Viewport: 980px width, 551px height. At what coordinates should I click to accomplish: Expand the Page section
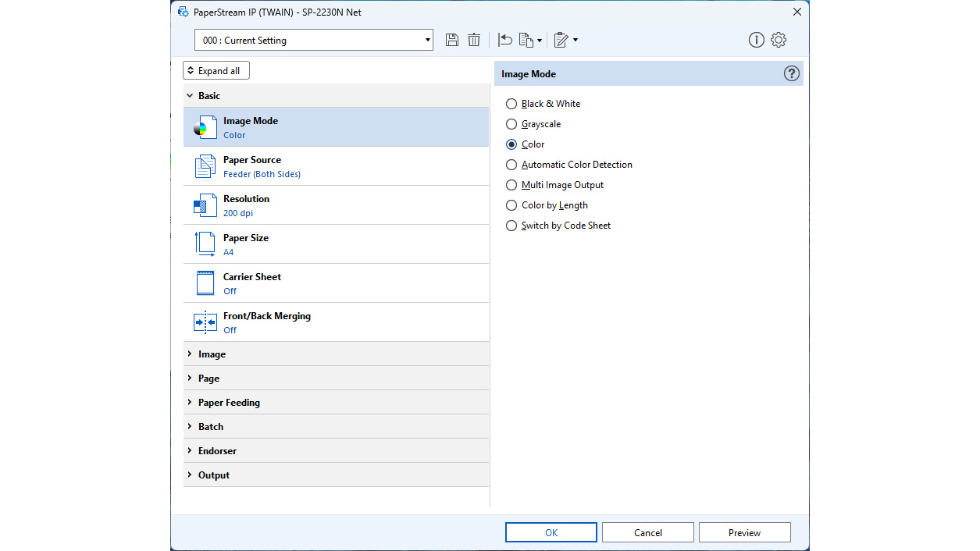coord(336,379)
